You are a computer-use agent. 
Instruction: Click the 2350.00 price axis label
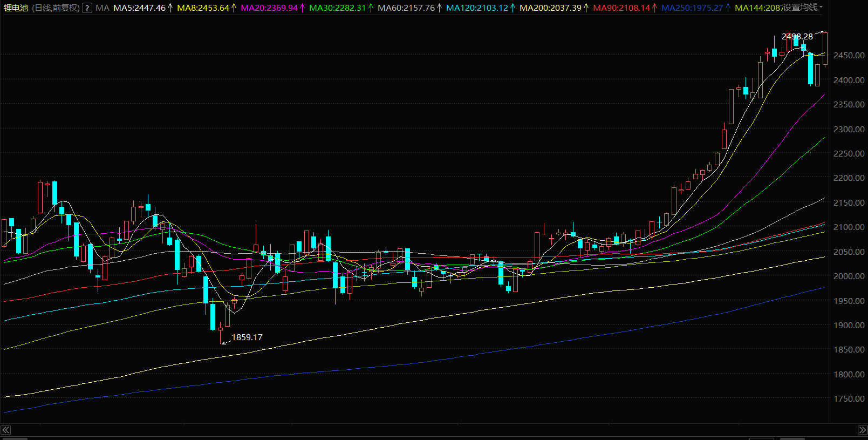(x=849, y=105)
